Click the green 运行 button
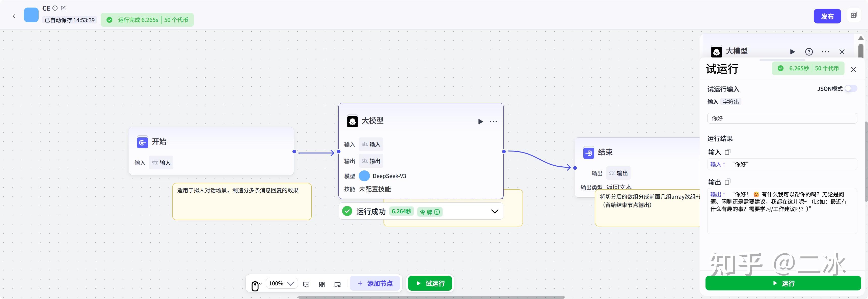 click(784, 283)
